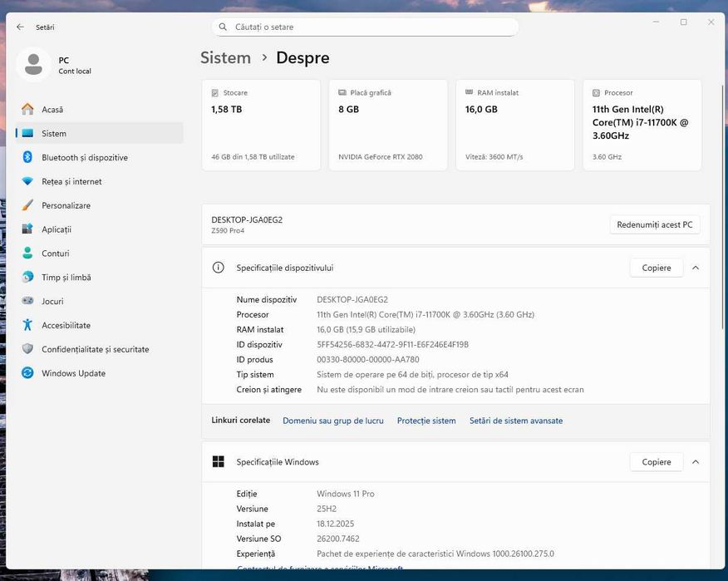Viewport: 728px width, 581px height.
Task: Click Nume dispozitiv value DESKTOP-JGA0EG2
Action: click(352, 299)
